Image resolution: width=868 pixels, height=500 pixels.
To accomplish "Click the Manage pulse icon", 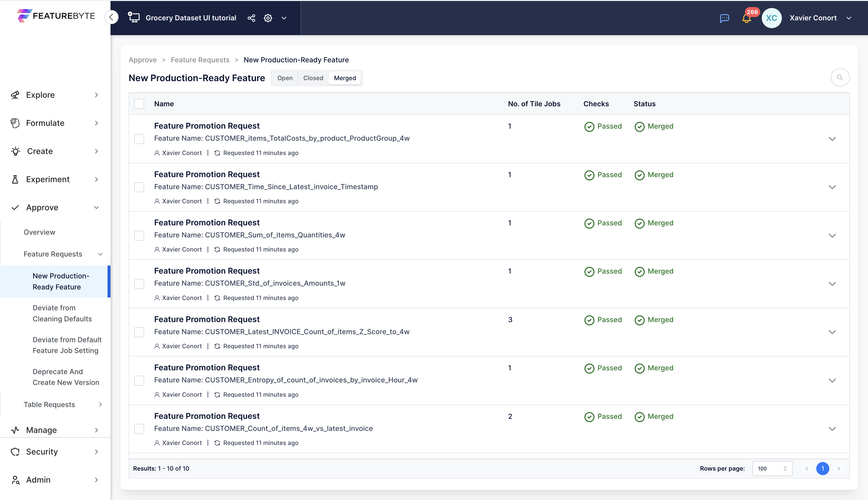I will pyautogui.click(x=15, y=430).
